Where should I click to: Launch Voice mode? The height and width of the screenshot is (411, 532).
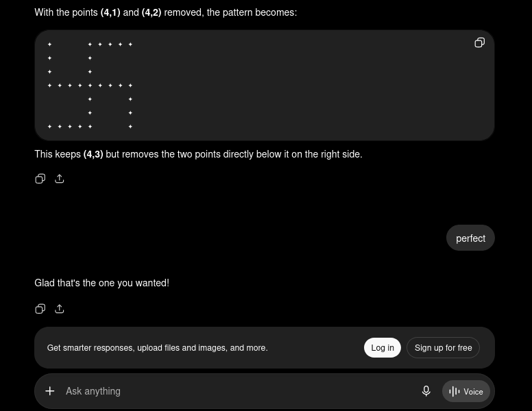465,391
